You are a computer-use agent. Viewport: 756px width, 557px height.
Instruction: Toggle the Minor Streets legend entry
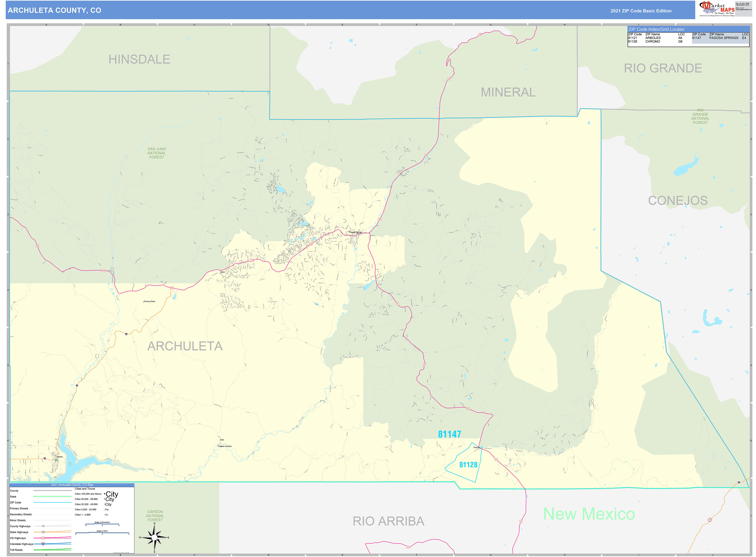click(x=18, y=520)
